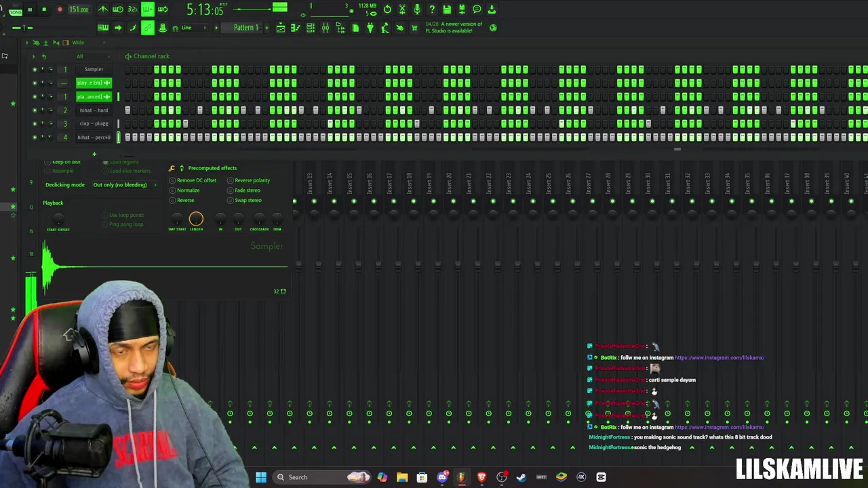Click the START OFFSET knob
This screenshot has width=868, height=488.
(x=58, y=218)
